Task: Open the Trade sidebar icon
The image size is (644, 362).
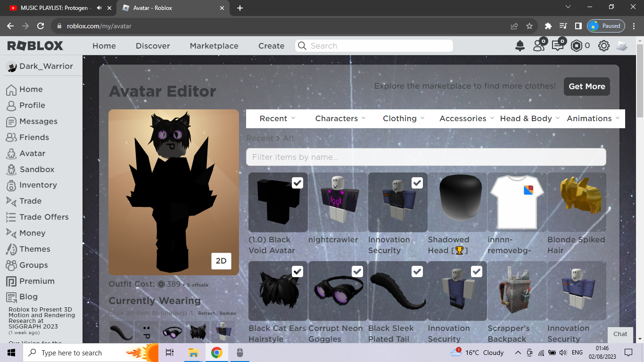Action: (x=11, y=201)
